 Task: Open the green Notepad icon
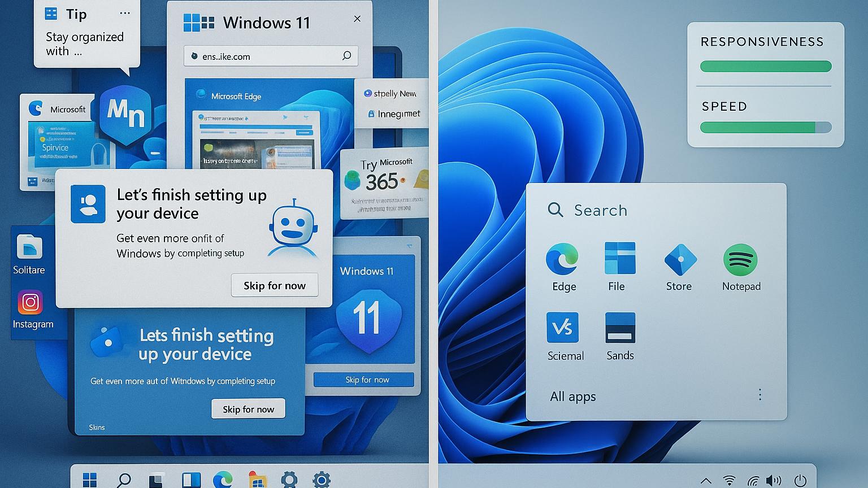point(740,260)
